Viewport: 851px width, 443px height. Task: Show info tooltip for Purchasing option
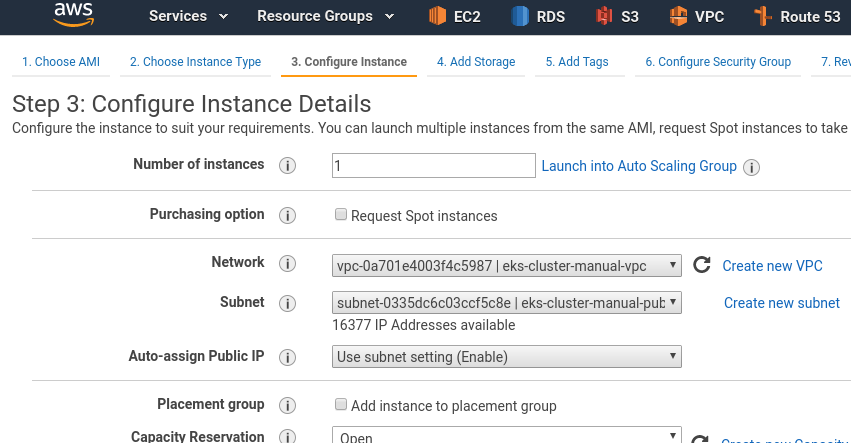click(x=287, y=216)
